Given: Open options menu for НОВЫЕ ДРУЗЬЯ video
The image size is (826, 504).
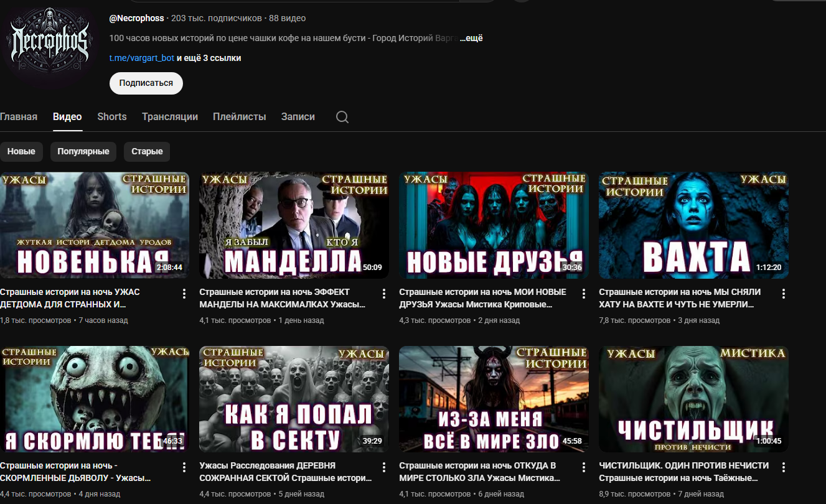Looking at the screenshot, I should click(x=583, y=294).
